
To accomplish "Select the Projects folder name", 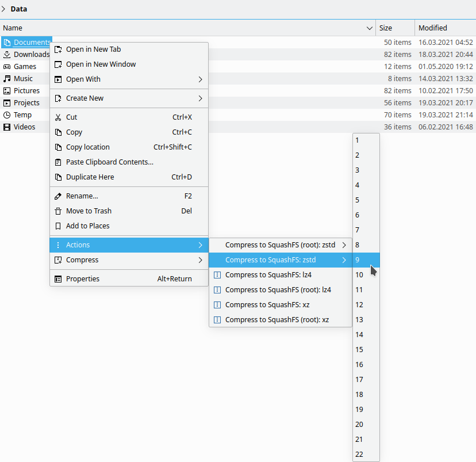I will (26, 103).
